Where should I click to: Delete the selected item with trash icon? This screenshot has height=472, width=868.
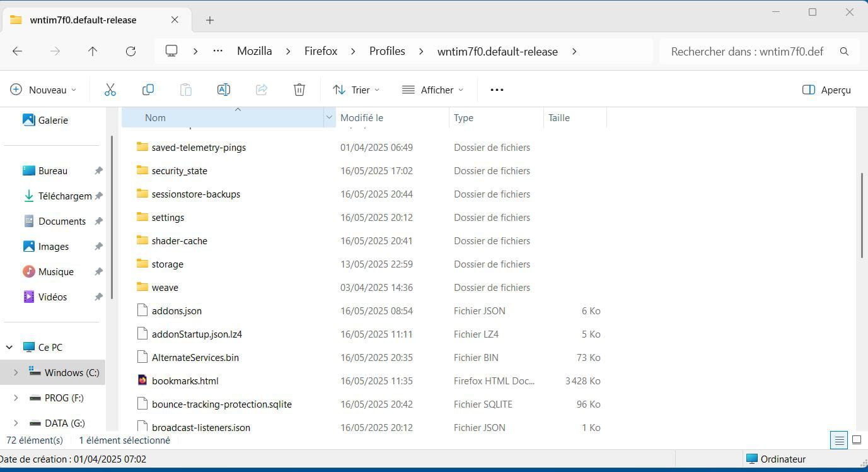299,90
